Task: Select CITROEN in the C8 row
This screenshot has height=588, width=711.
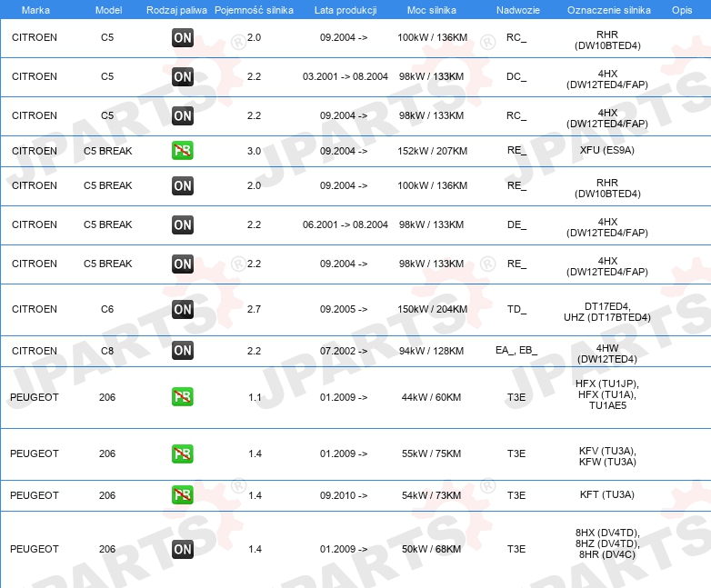Action: coord(35,351)
